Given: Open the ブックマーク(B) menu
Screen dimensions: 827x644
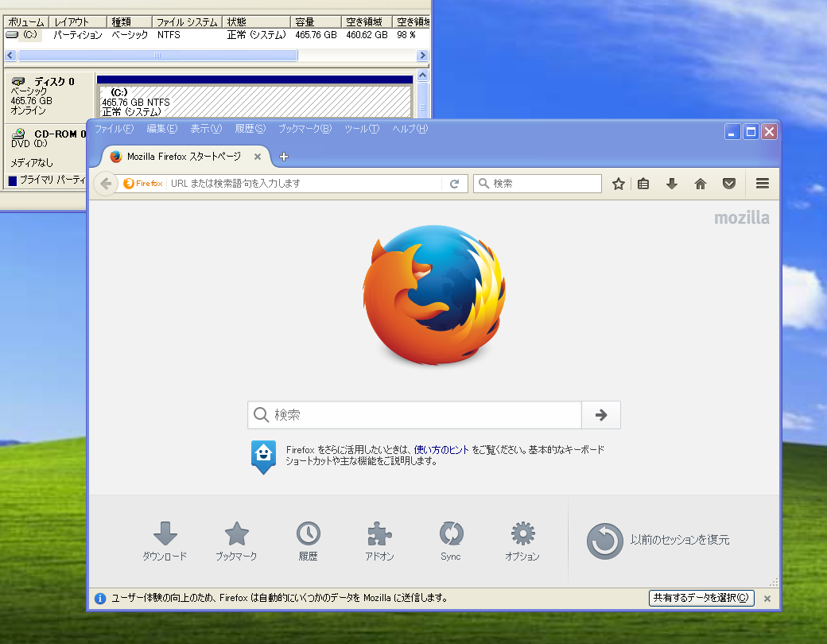Looking at the screenshot, I should [x=305, y=129].
